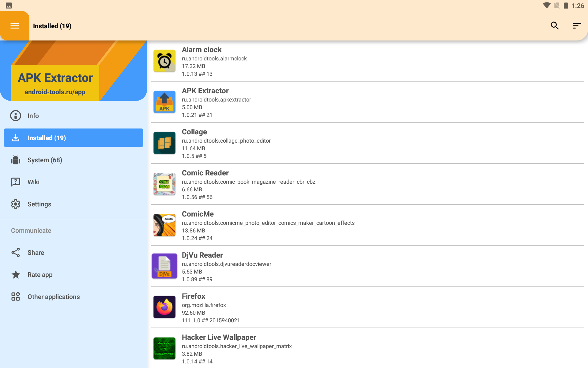The height and width of the screenshot is (368, 588).
Task: Click the Share icon in the sidebar
Action: tap(16, 252)
